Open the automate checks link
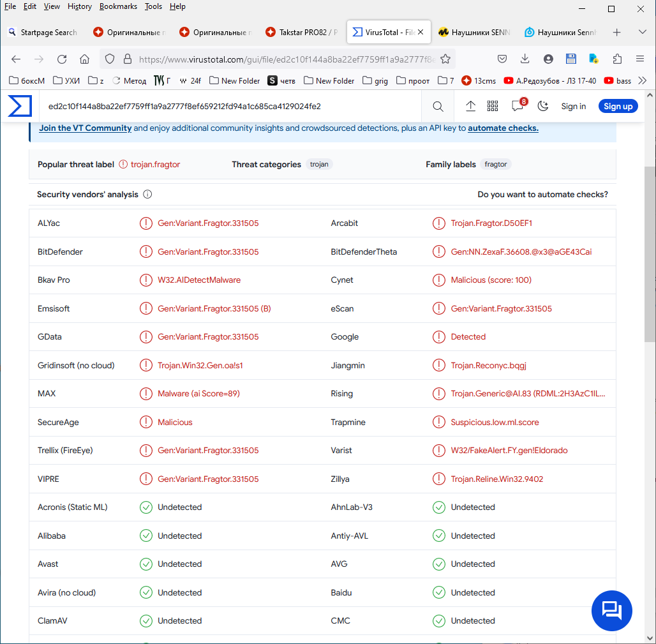 [x=503, y=128]
